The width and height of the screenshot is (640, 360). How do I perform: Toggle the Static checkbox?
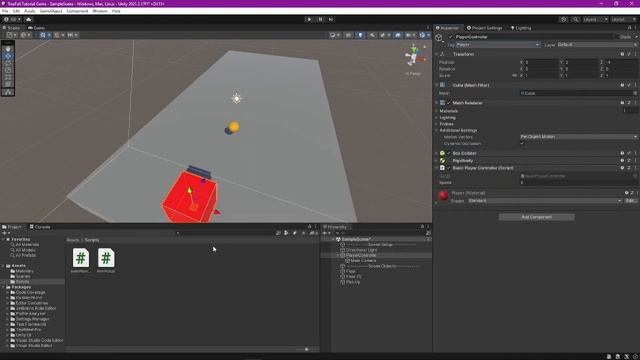[x=617, y=37]
